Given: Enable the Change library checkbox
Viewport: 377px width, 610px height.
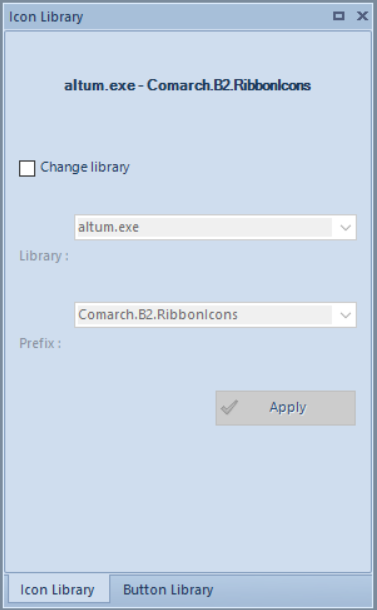Looking at the screenshot, I should pos(27,168).
